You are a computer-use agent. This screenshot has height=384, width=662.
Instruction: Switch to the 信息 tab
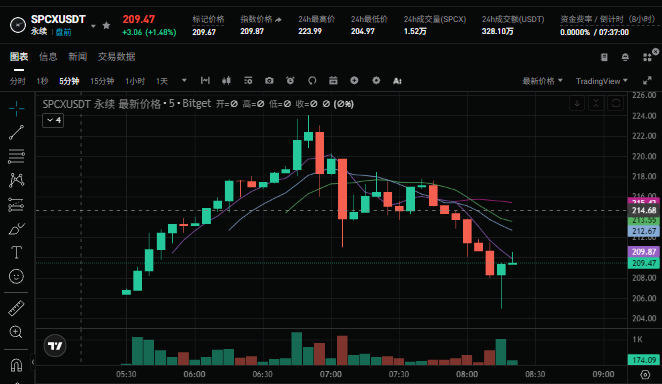click(48, 57)
